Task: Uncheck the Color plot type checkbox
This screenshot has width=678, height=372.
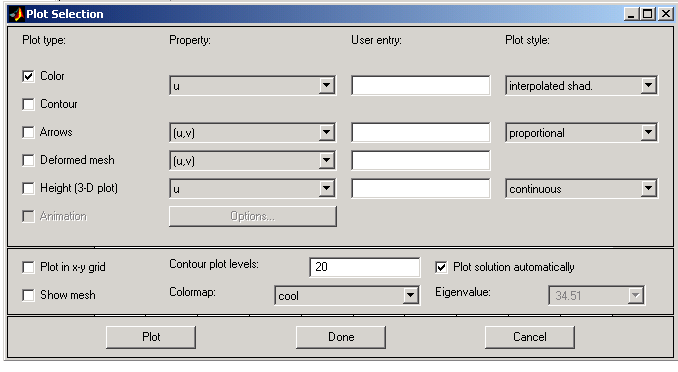Action: (28, 77)
